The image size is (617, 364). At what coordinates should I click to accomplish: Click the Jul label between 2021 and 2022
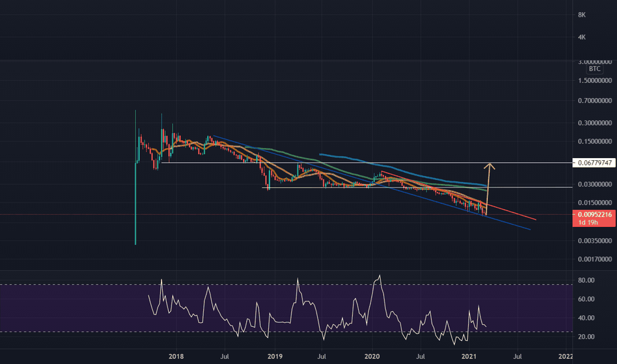coord(518,357)
